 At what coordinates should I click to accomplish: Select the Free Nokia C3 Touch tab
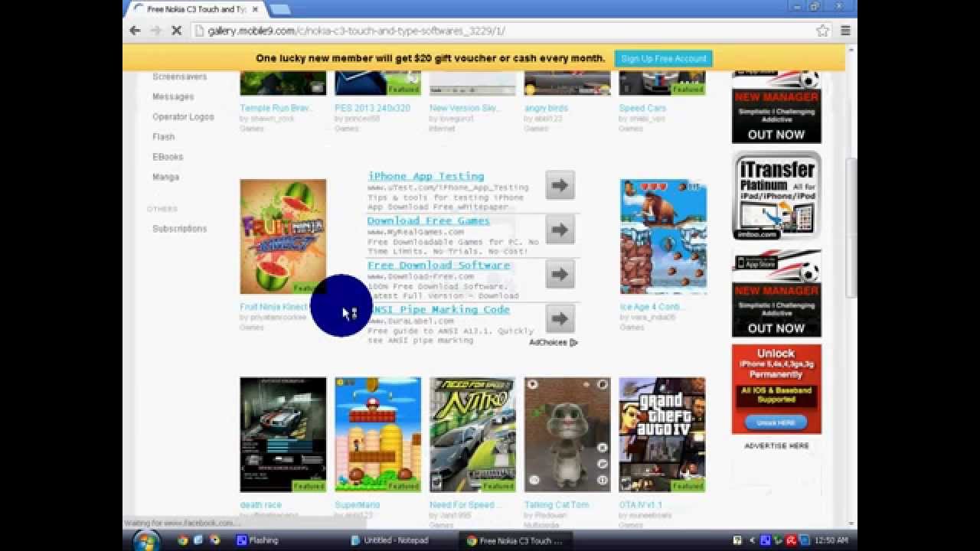click(196, 9)
